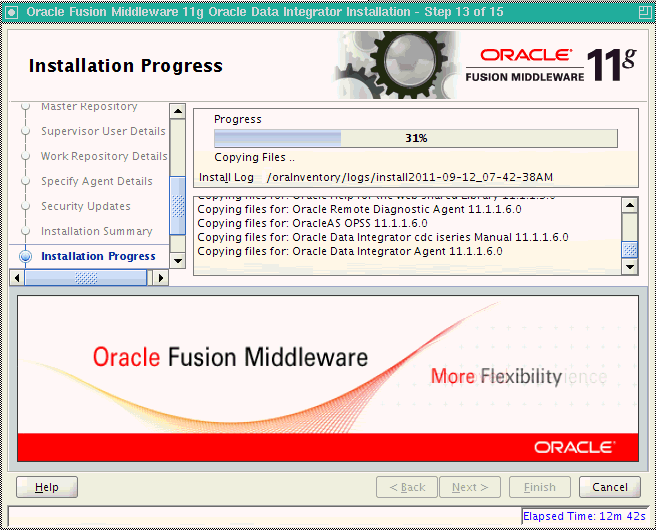Click steps list horizontal scrollbar thumb
656x530 pixels.
[x=86, y=278]
